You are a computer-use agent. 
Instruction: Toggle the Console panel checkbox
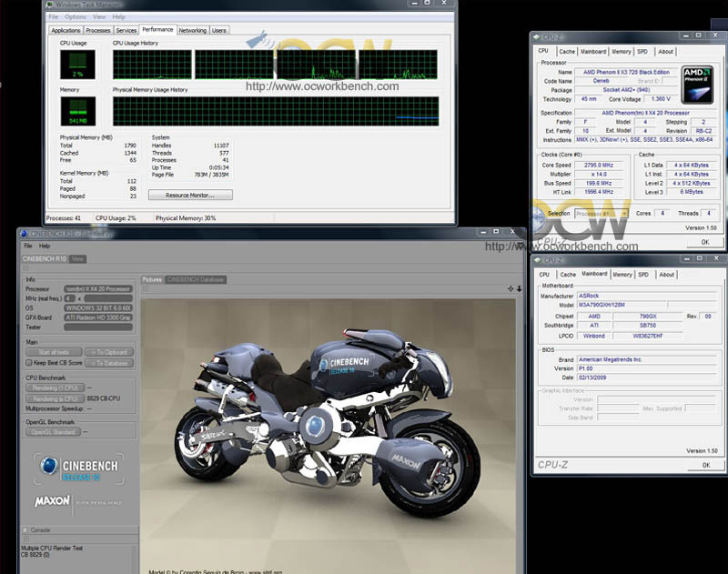click(x=25, y=529)
